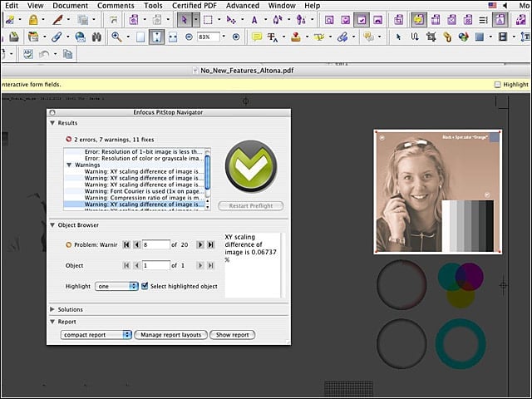Open the compact report dropdown
532x399 pixels.
[96, 335]
